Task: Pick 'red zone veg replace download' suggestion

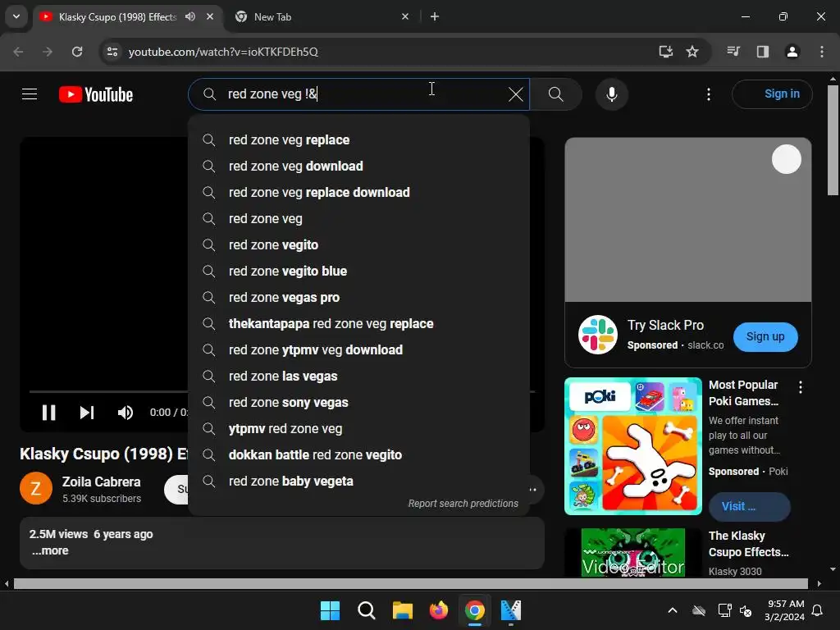Action: pos(359,192)
